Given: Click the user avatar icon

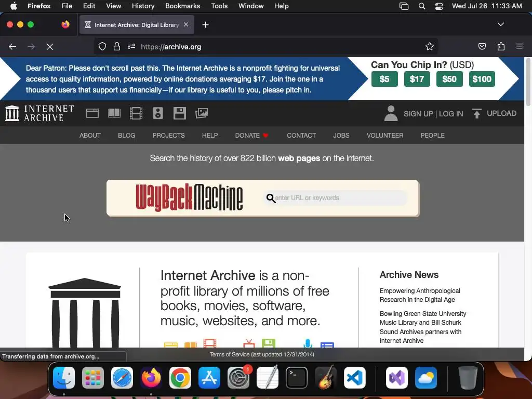Looking at the screenshot, I should tap(391, 113).
